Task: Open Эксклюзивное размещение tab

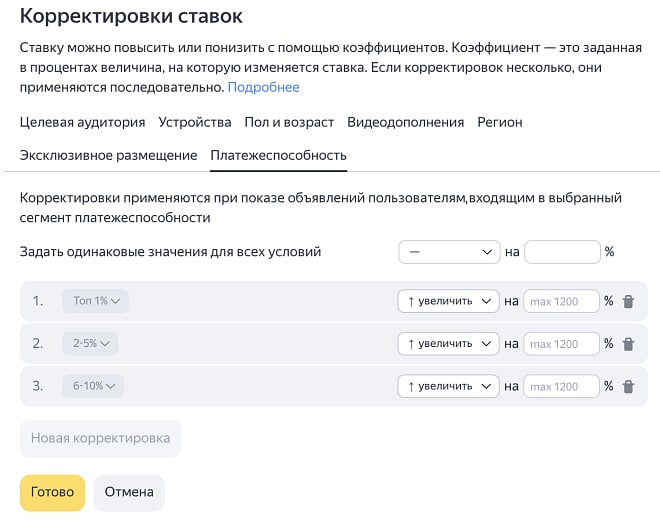Action: [108, 155]
